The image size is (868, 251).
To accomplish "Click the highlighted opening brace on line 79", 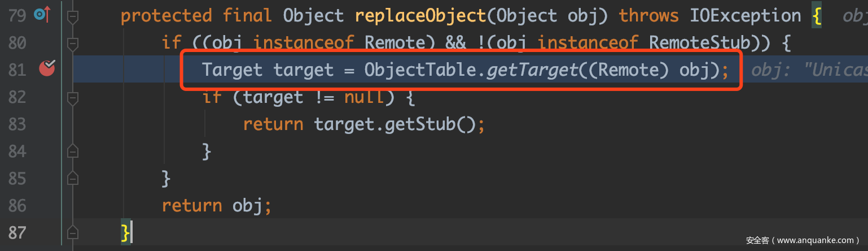I will point(817,16).
